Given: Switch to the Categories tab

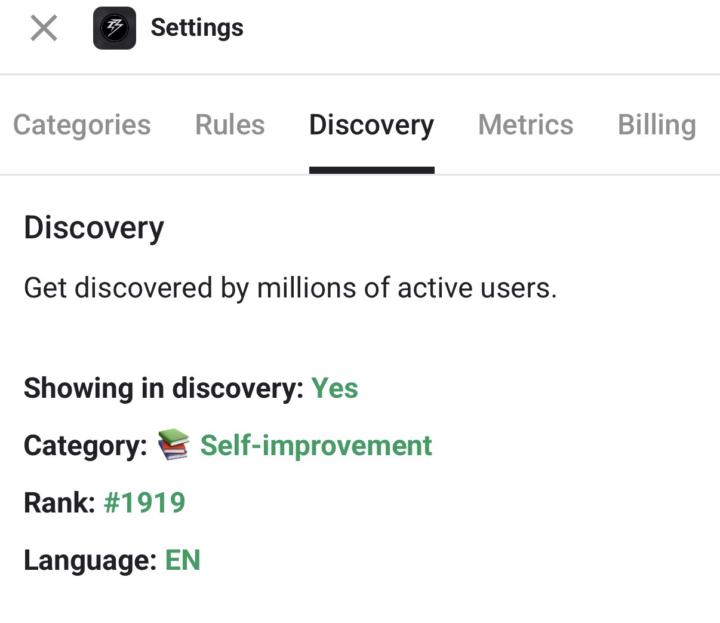Looking at the screenshot, I should tap(82, 125).
